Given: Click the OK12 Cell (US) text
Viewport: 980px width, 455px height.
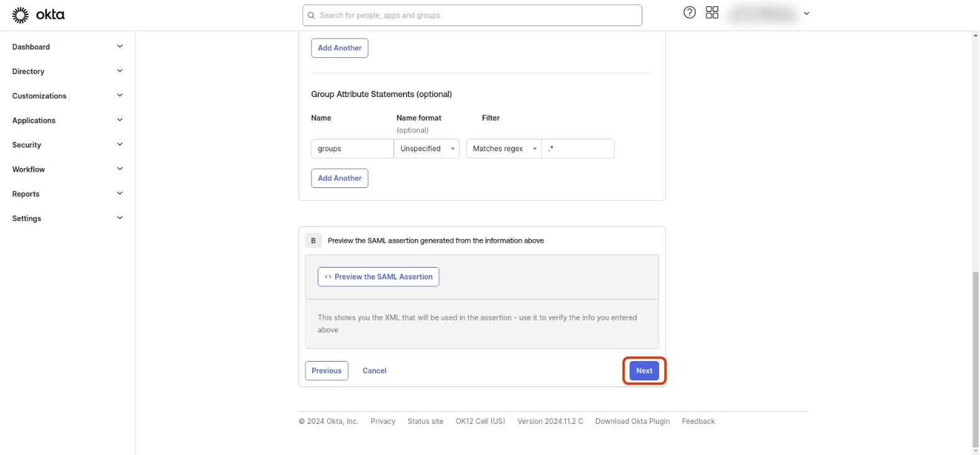Looking at the screenshot, I should click(x=481, y=421).
